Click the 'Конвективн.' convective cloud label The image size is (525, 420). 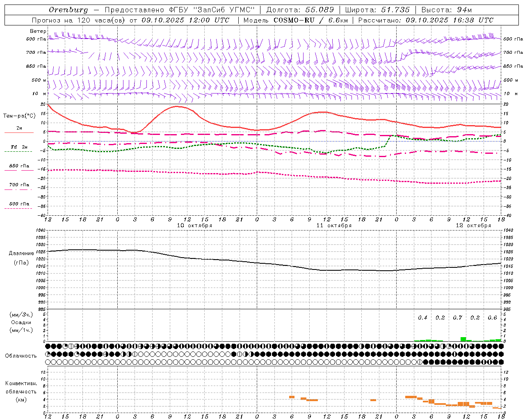(21, 383)
